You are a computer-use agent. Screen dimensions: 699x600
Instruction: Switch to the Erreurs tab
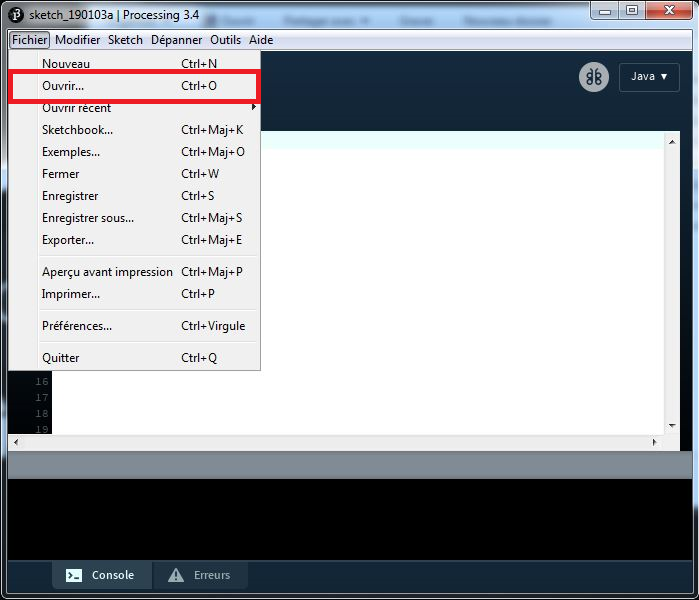(x=200, y=575)
